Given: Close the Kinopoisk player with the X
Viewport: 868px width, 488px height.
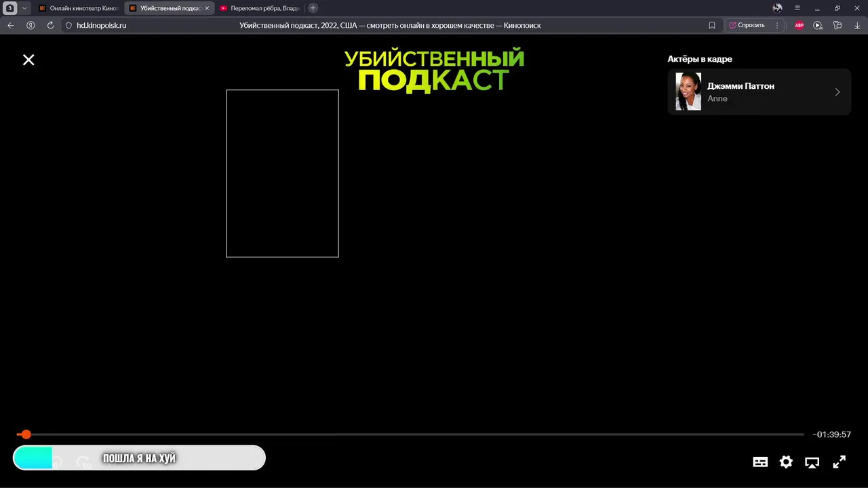Looking at the screenshot, I should coord(28,60).
